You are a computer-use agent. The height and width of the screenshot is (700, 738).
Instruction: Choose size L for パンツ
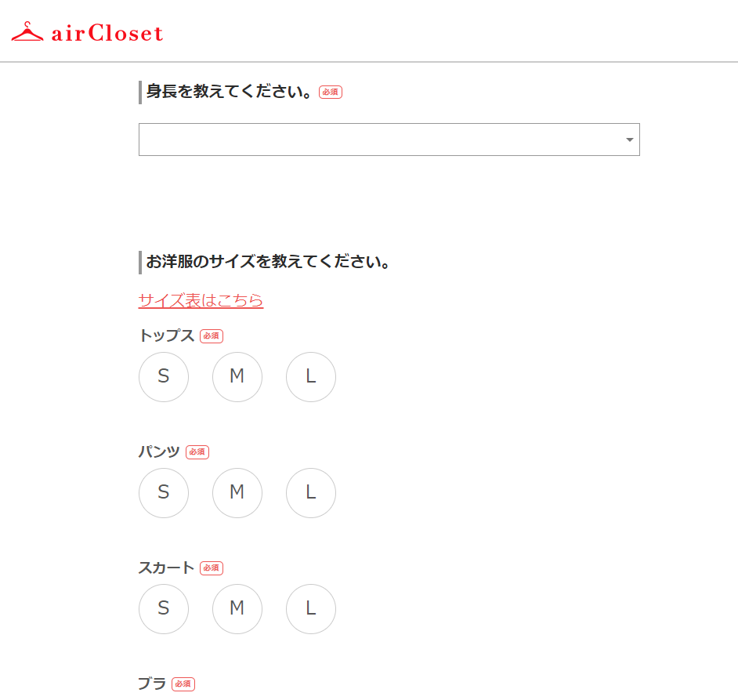point(311,493)
